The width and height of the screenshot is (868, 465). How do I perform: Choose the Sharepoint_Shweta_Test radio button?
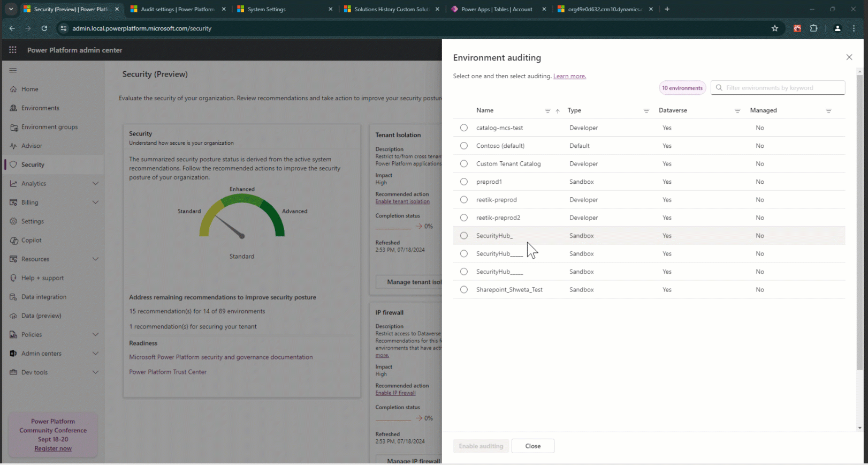[x=464, y=290]
